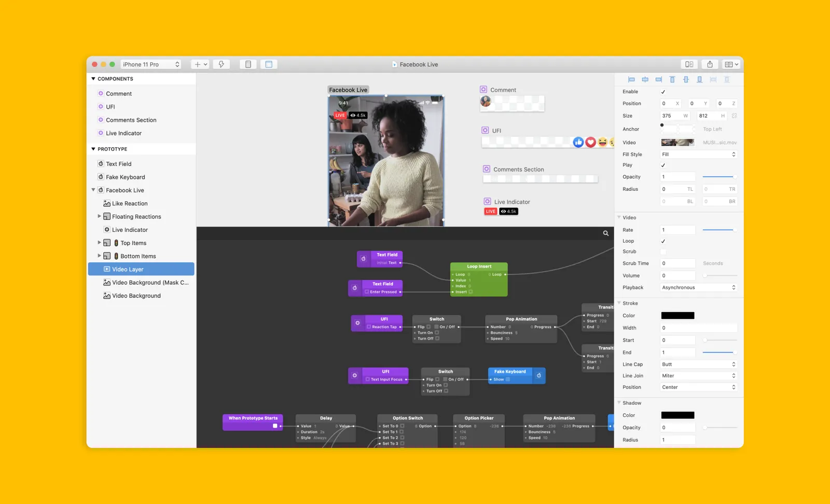Uncheck the Enable checkbox

tap(663, 92)
